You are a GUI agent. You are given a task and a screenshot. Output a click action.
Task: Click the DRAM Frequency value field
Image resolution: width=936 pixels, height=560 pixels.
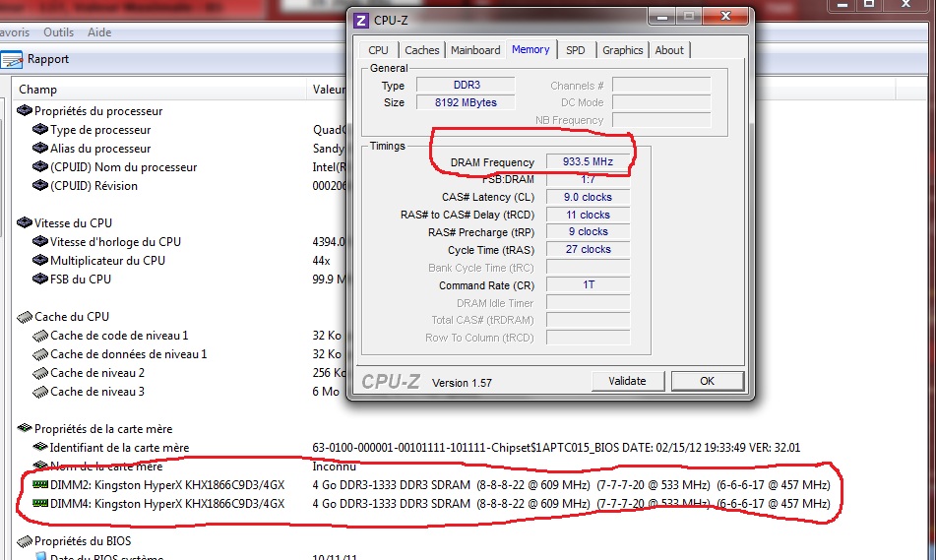point(588,162)
